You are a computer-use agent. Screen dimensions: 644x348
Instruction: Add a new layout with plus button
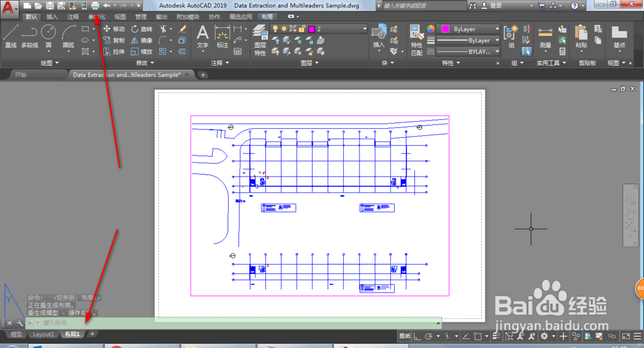click(x=92, y=334)
